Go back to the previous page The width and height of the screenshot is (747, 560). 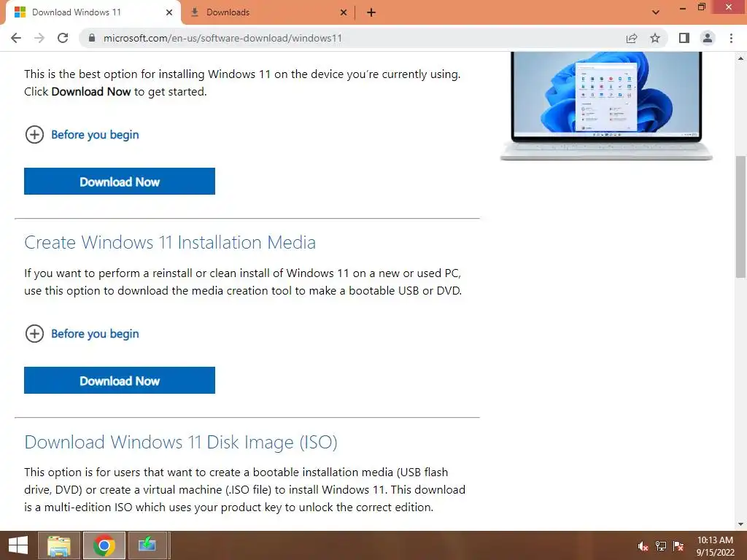click(x=16, y=38)
